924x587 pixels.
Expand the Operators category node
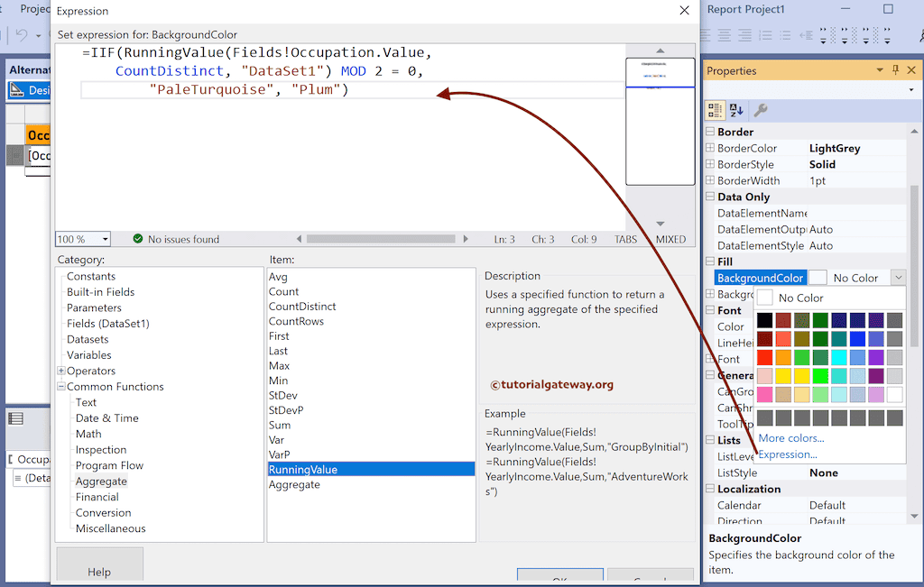click(61, 371)
